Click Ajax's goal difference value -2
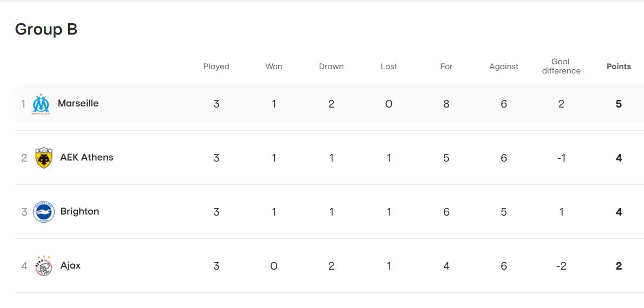644x308 pixels. [x=561, y=266]
